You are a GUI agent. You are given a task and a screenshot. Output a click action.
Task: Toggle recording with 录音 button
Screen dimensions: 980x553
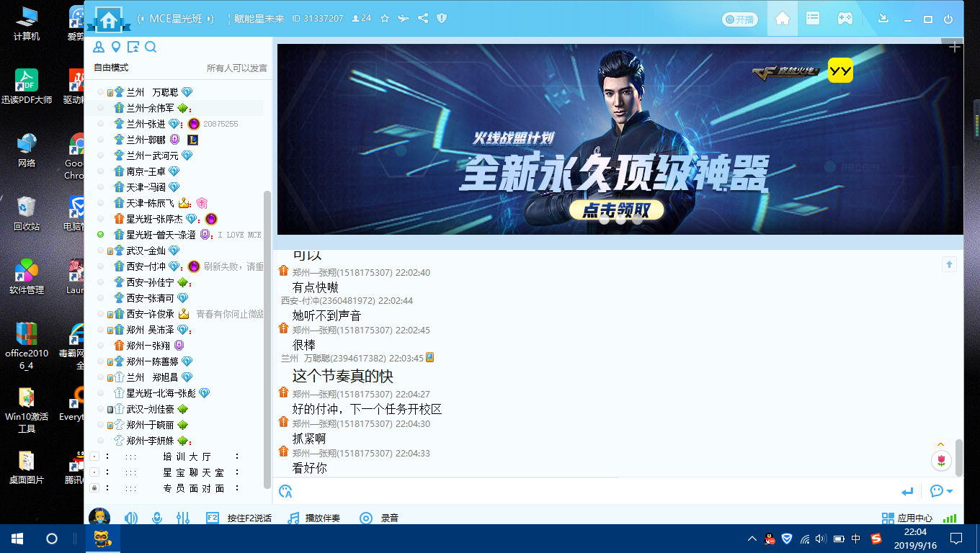click(379, 518)
